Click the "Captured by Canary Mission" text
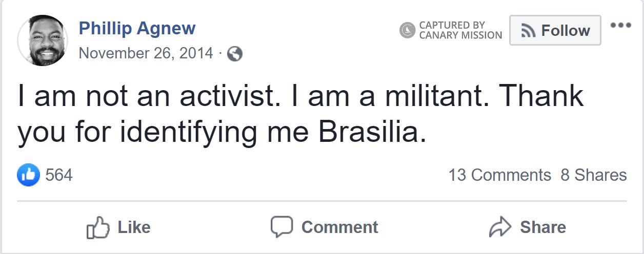Image resolution: width=644 pixels, height=254 pixels. point(460,30)
